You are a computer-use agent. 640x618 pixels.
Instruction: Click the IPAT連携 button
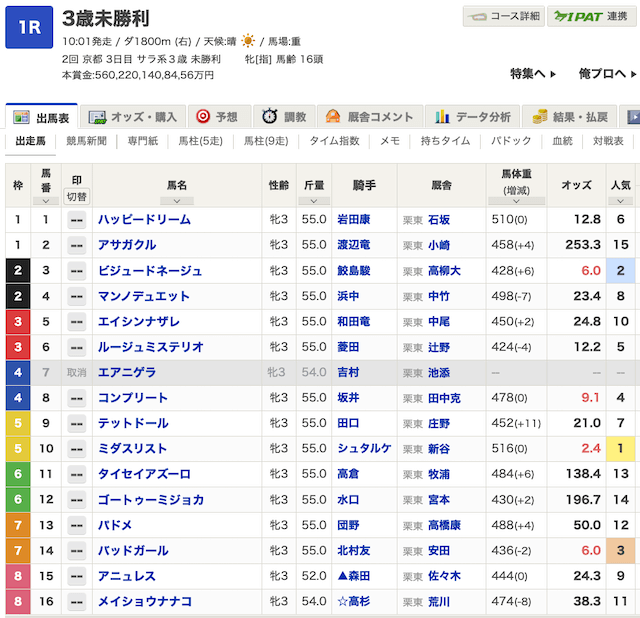coord(592,16)
